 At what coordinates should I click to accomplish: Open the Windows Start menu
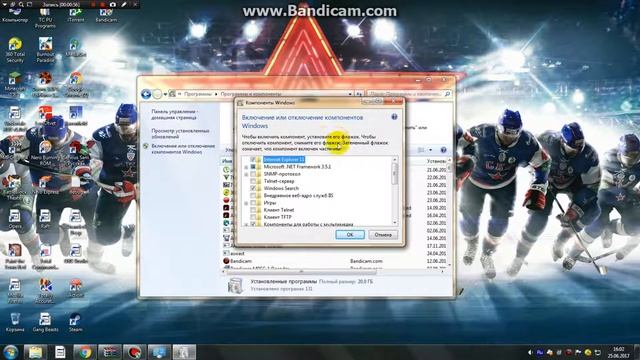10,351
